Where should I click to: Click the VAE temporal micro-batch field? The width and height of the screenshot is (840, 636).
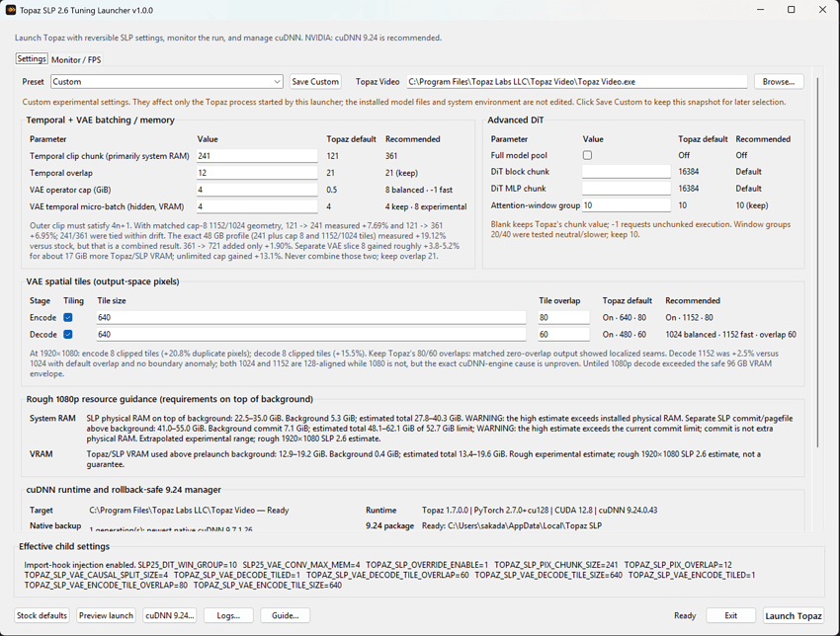tap(257, 206)
